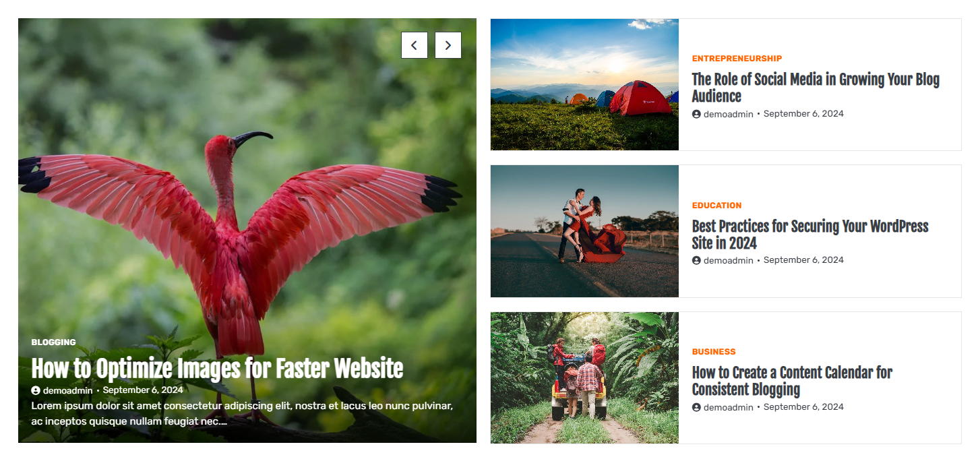Click the camping tents thumbnail
Viewport: 980px width, 455px height.
[584, 84]
